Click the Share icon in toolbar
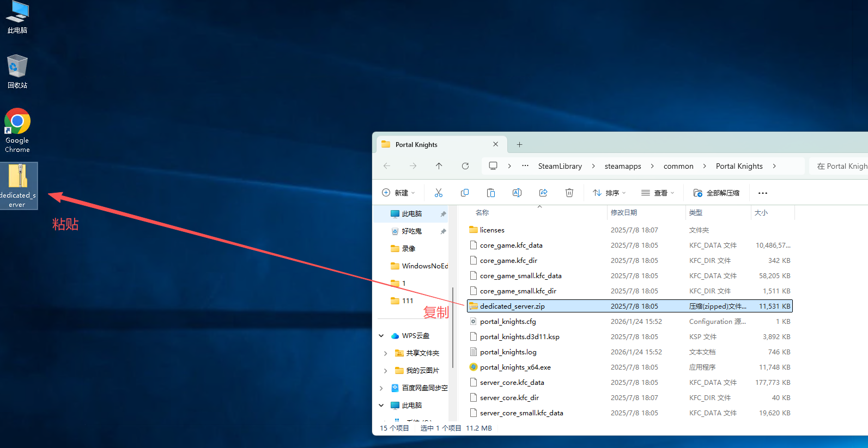868x448 pixels. 543,193
